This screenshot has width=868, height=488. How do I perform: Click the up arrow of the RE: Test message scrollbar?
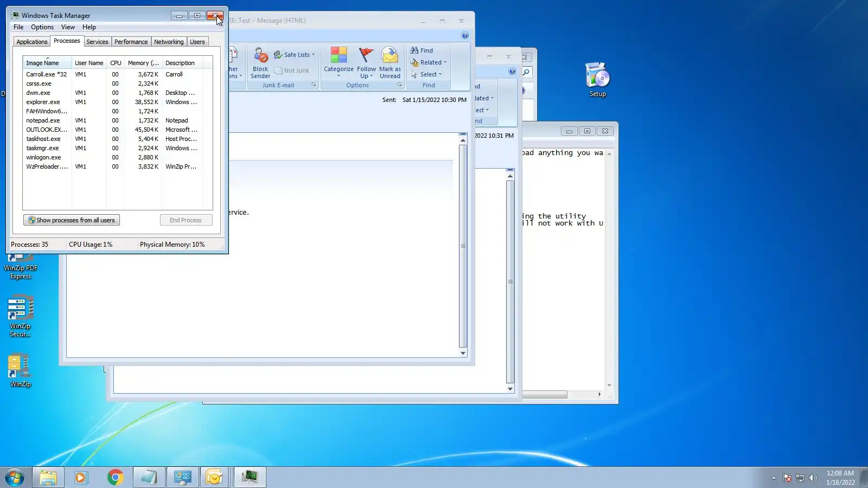pos(463,140)
